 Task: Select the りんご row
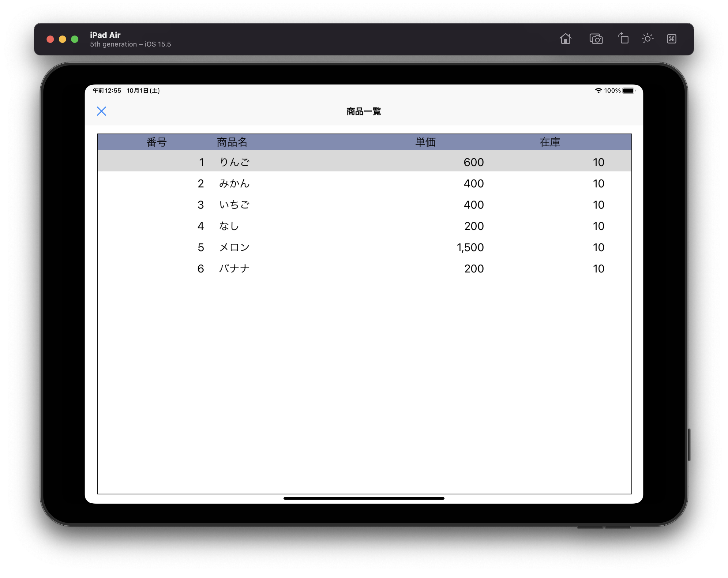[364, 162]
